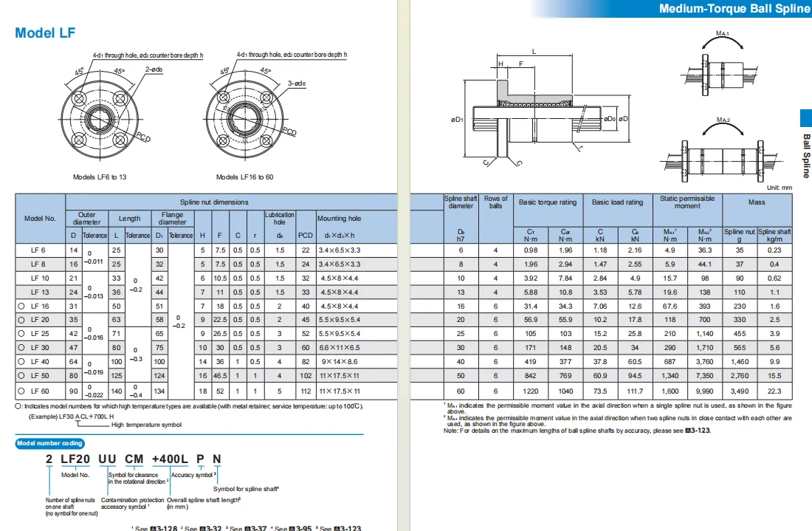The width and height of the screenshot is (812, 531).
Task: Open the 'See 3-32' footnote reference
Action: [203, 528]
